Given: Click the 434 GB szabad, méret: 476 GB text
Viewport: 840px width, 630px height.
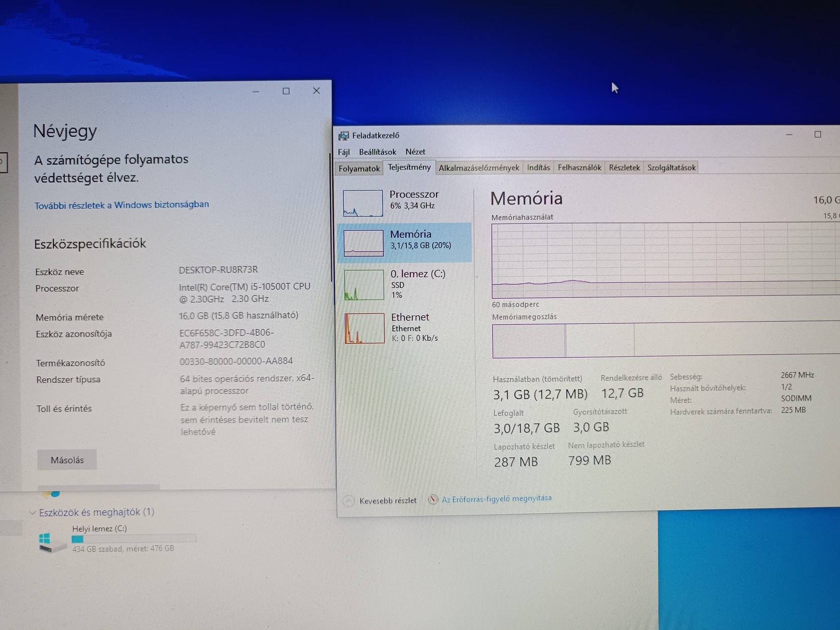Looking at the screenshot, I should click(x=123, y=549).
